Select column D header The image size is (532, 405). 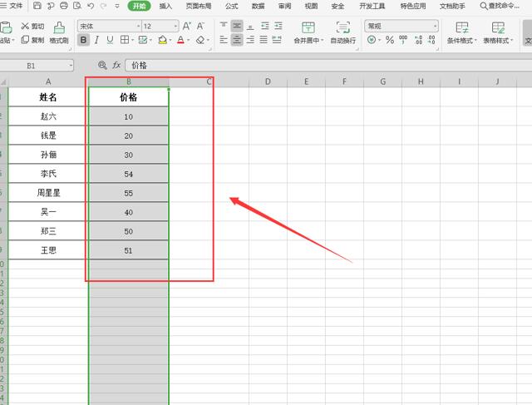(x=268, y=81)
